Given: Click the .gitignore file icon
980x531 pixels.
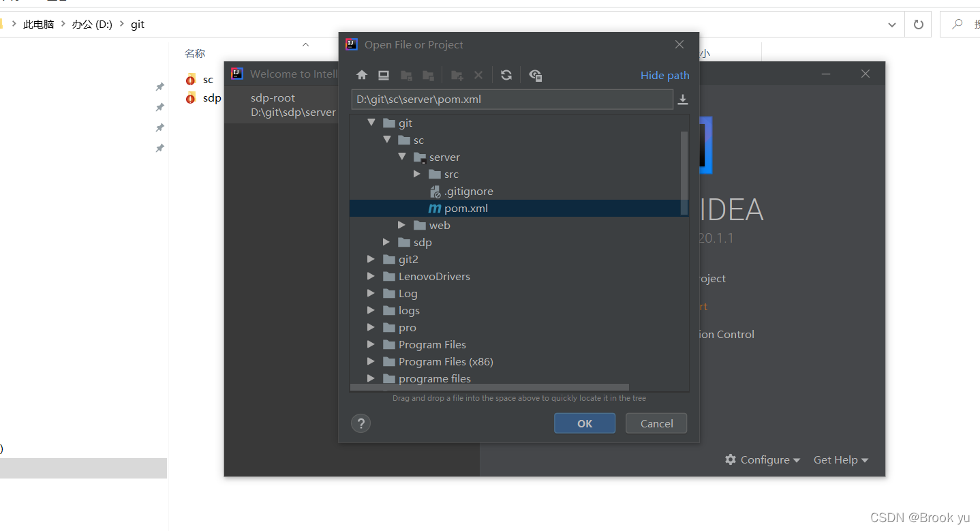Looking at the screenshot, I should 435,192.
